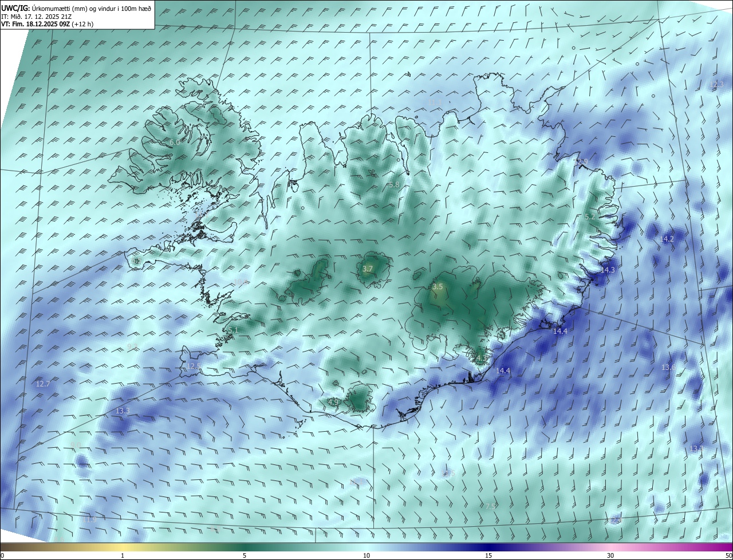Click the 13.6 value label
Screen dimensions: 733x560
(x=668, y=367)
